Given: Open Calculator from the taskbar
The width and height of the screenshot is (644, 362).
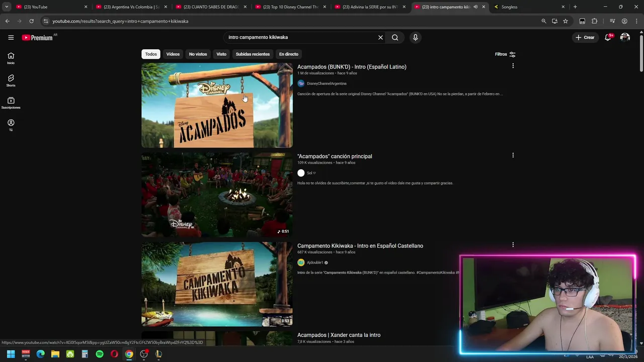Looking at the screenshot, I should point(85,354).
